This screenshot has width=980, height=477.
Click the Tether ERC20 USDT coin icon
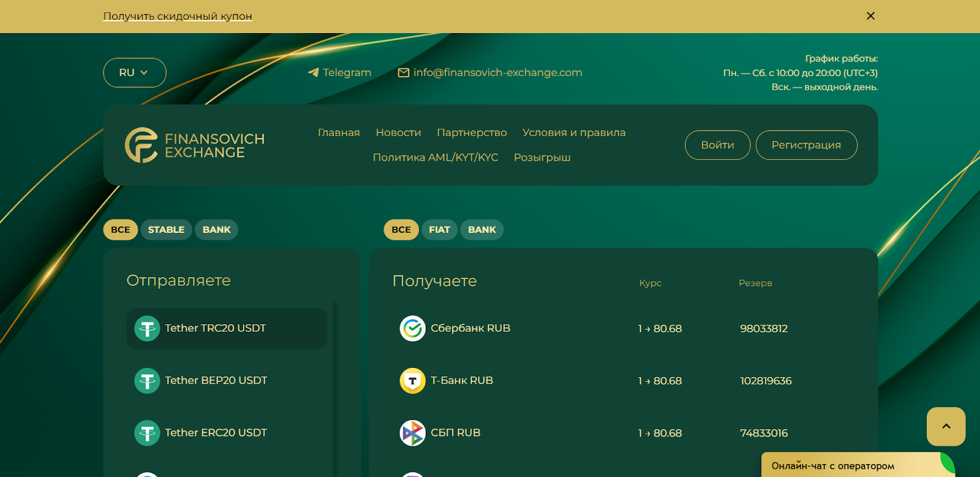[147, 433]
